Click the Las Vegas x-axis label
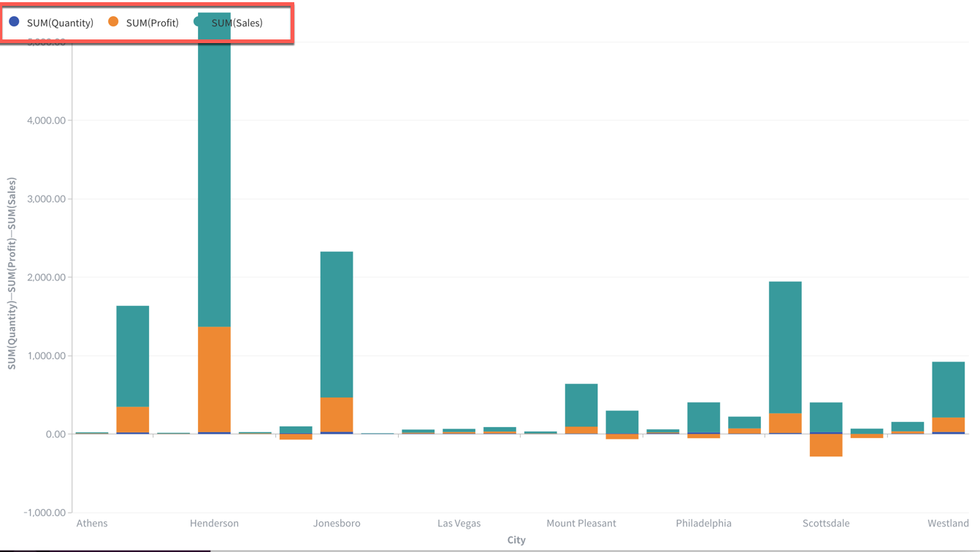Viewport: 980px width, 552px height. [459, 523]
